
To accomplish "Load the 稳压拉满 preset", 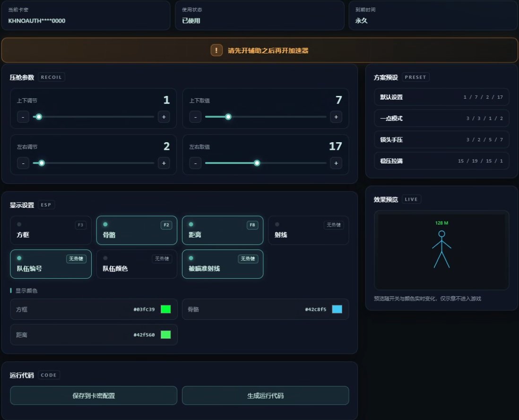I will [441, 161].
